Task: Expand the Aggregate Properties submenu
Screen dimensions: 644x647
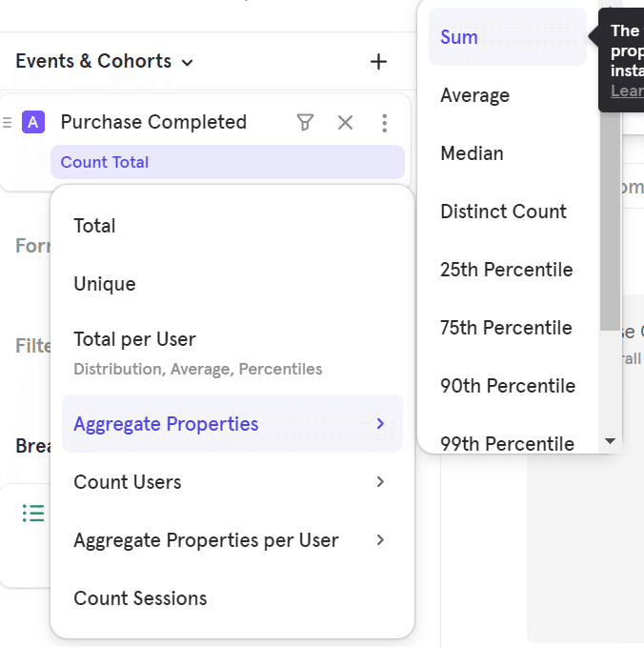Action: 232,424
